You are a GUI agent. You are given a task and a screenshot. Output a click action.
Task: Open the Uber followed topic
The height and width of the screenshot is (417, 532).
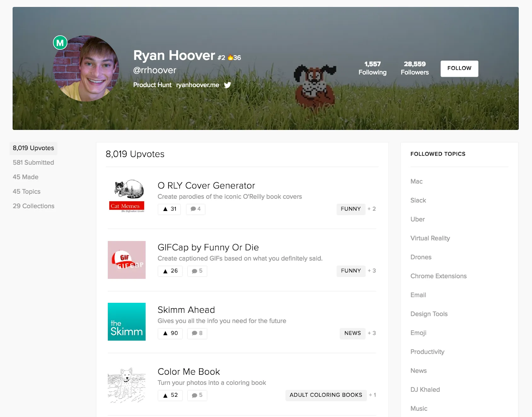[418, 219]
